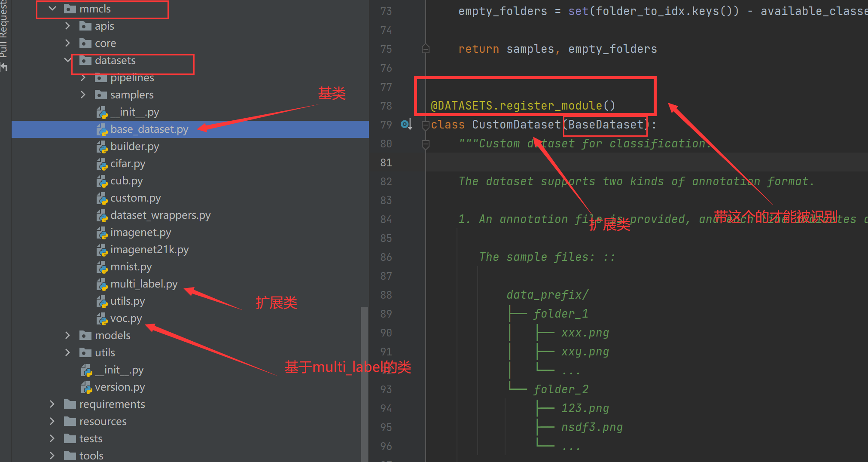Click the @DATASETS.register_module() decorator
Screen dimensions: 868x462
click(523, 106)
